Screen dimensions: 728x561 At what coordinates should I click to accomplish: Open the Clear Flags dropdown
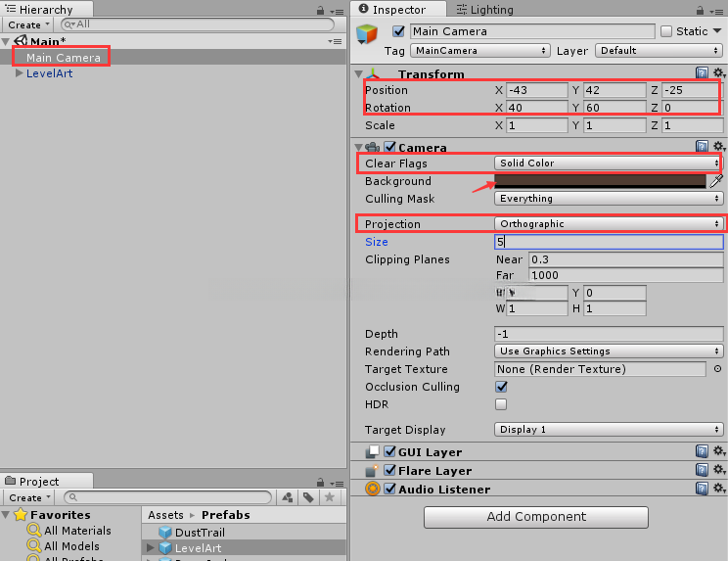pos(608,163)
